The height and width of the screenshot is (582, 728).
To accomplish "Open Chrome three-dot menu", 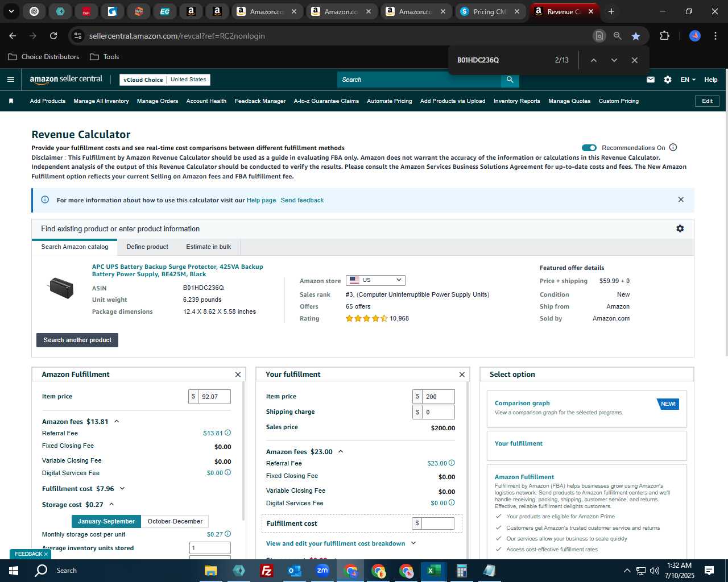I will click(715, 36).
